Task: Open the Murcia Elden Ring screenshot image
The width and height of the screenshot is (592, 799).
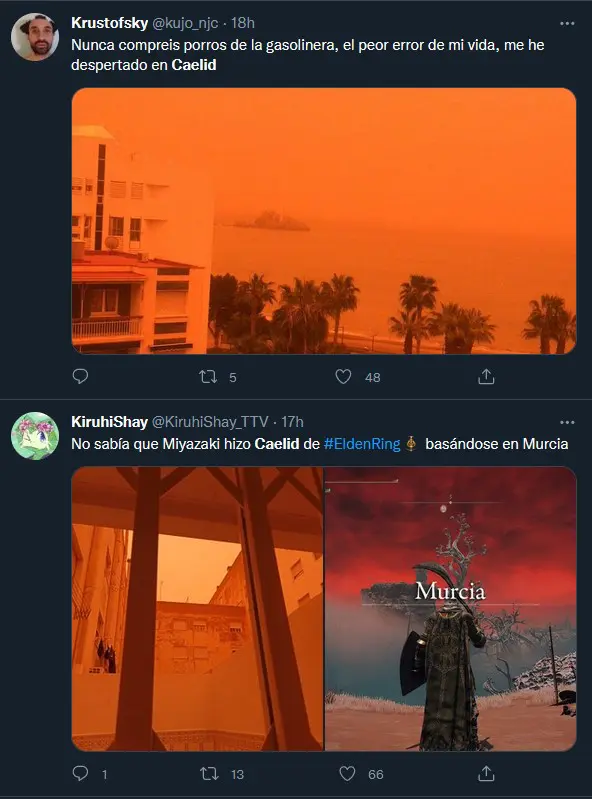Action: coord(451,609)
